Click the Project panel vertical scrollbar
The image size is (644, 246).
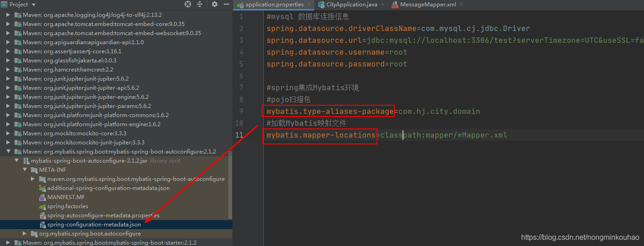click(x=230, y=184)
